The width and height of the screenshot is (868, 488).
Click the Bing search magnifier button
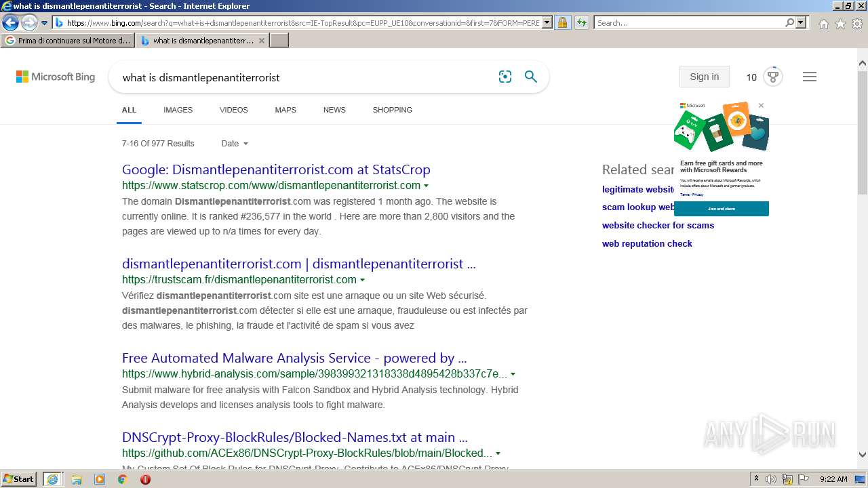tap(531, 77)
